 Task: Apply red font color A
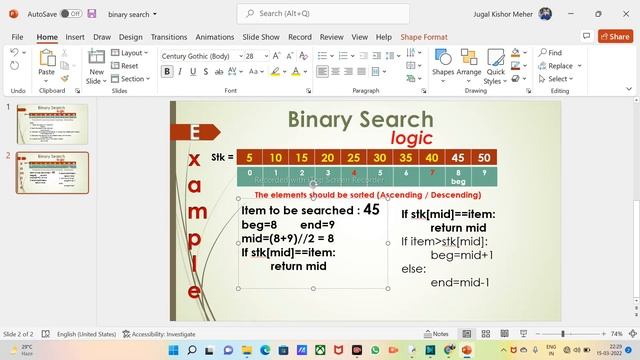click(296, 72)
